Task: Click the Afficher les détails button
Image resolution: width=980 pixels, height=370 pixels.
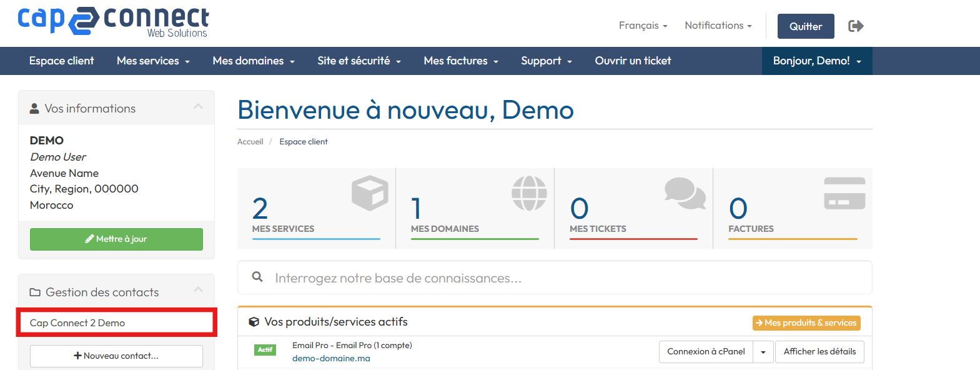Action: [819, 352]
